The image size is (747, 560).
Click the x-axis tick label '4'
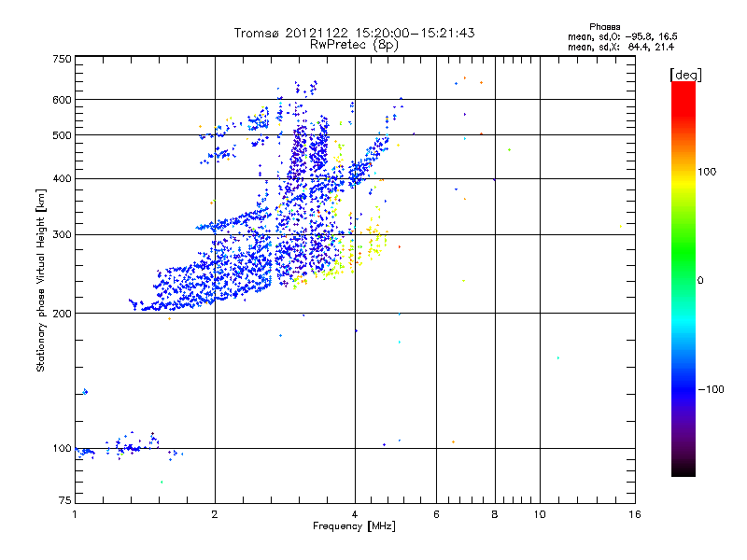355,514
